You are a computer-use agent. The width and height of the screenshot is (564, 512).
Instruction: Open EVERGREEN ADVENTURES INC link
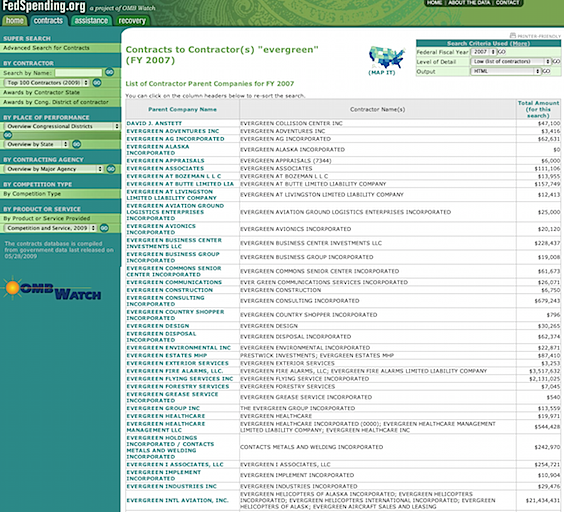173,131
